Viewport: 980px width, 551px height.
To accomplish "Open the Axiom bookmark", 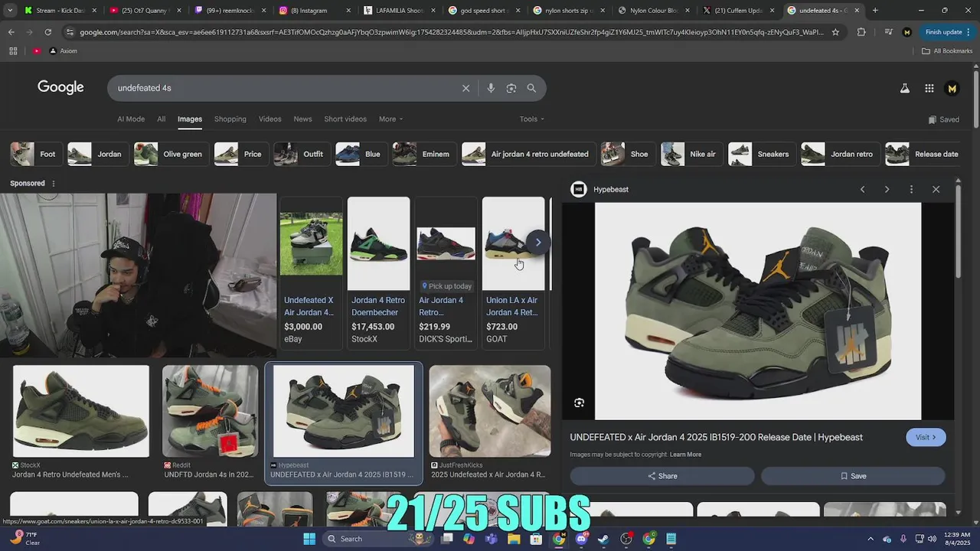I will pyautogui.click(x=63, y=51).
